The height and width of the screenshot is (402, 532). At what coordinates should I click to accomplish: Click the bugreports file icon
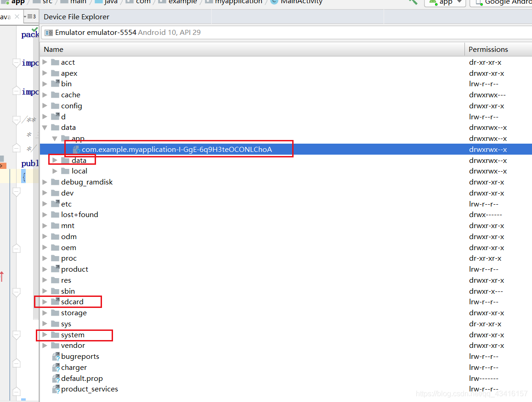(56, 356)
